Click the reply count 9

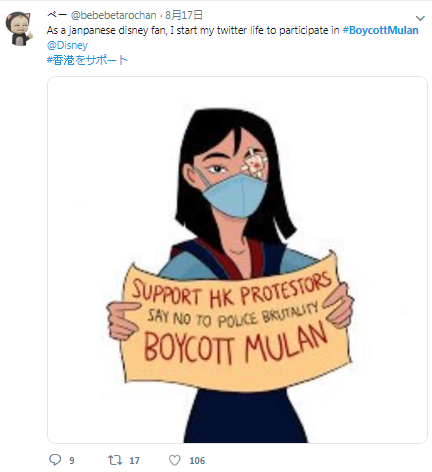(72, 461)
